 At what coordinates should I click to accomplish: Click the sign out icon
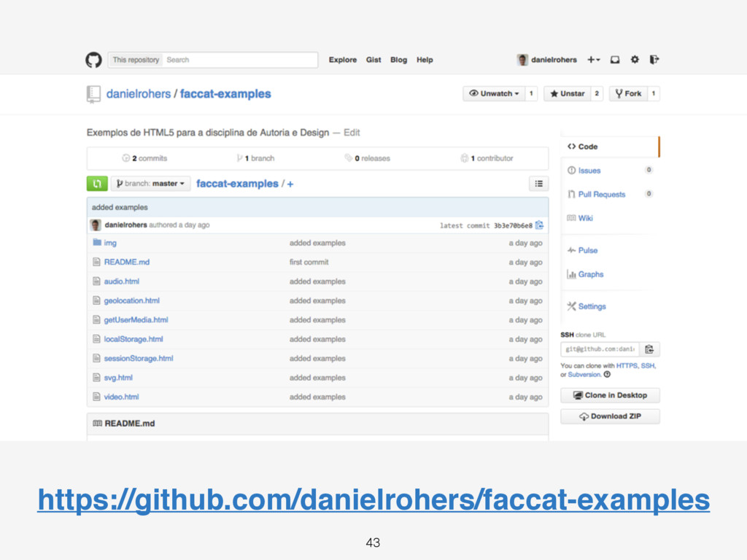pos(654,60)
